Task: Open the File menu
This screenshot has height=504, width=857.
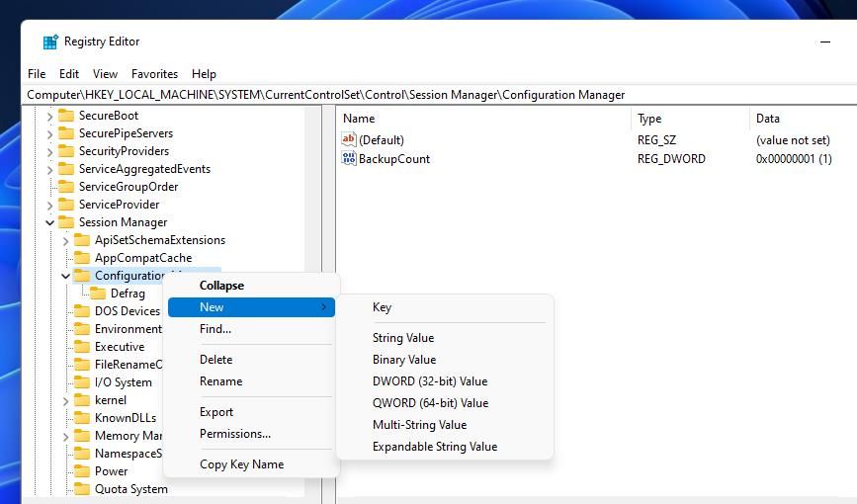Action: click(37, 74)
